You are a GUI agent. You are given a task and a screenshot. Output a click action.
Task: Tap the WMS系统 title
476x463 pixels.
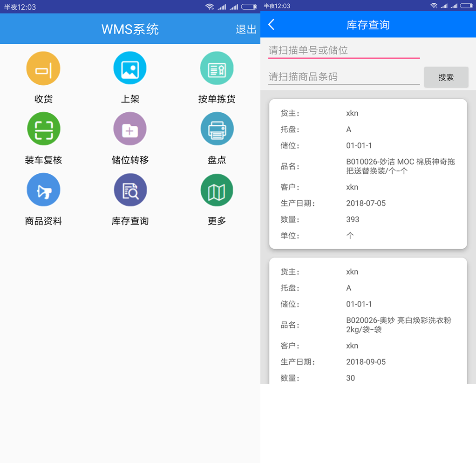pyautogui.click(x=130, y=29)
